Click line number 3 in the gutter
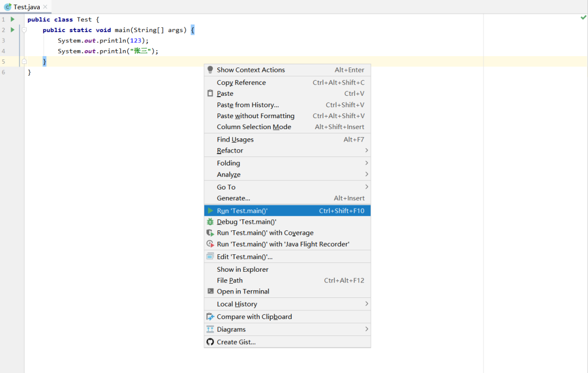This screenshot has height=373, width=588. coord(3,40)
